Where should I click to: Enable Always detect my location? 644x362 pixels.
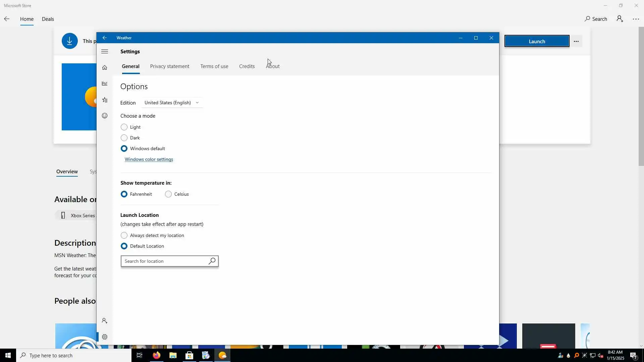(124, 235)
